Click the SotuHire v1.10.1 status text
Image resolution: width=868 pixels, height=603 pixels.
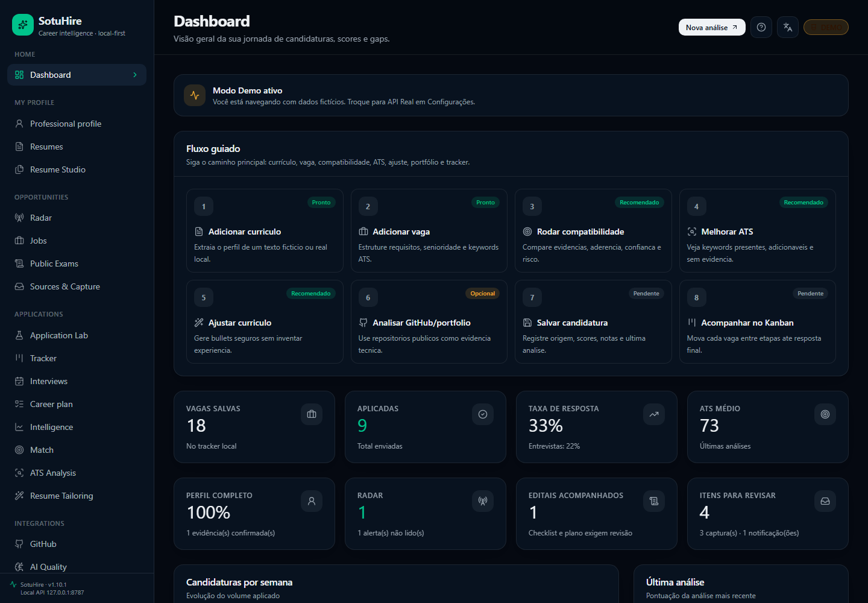[43, 585]
